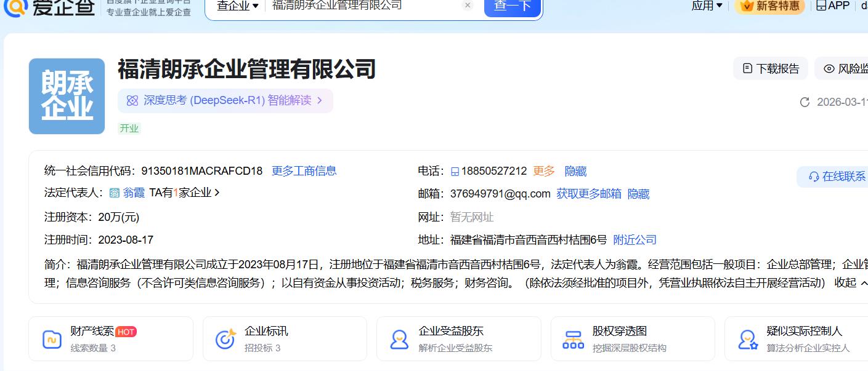This screenshot has height=371, width=868.
Task: Click the 朗承企业 company logo thumbnail
Action: [67, 96]
